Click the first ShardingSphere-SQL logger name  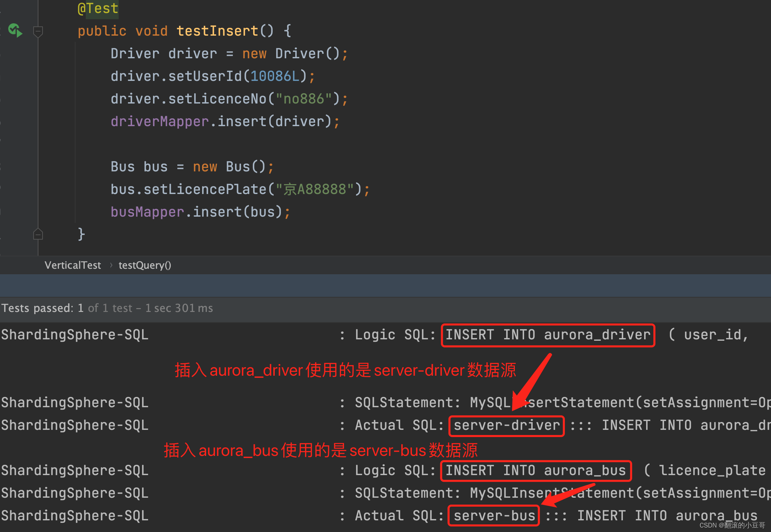pos(75,335)
